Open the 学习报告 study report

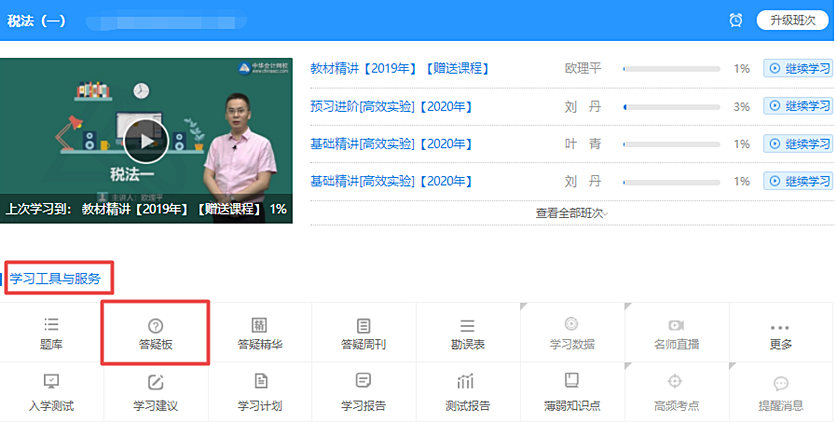click(x=363, y=391)
